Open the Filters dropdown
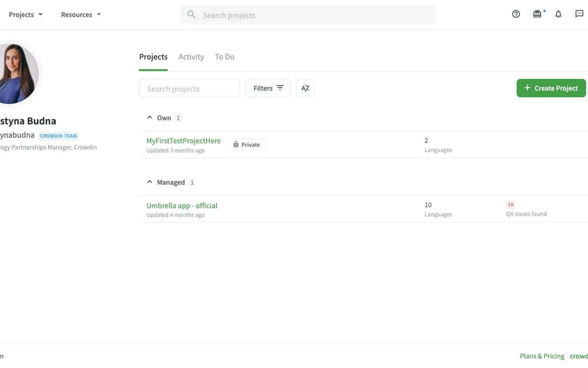Screen dimensions: 588x368 click(x=268, y=88)
